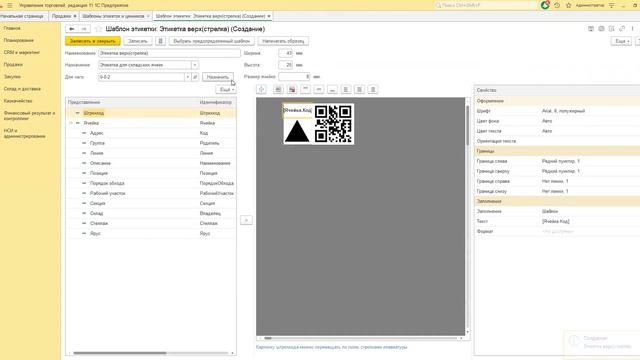Set top border with toolbar icon

click(x=305, y=89)
